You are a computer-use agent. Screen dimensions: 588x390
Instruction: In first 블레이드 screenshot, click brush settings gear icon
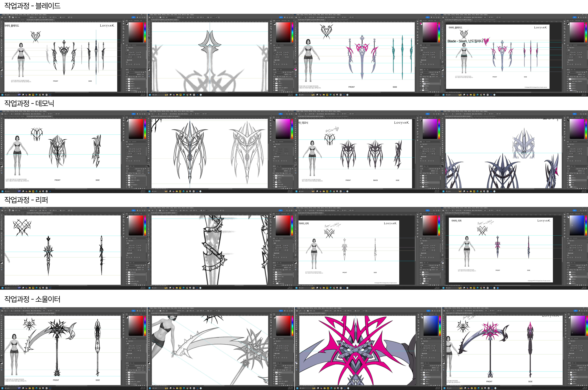point(61,17)
